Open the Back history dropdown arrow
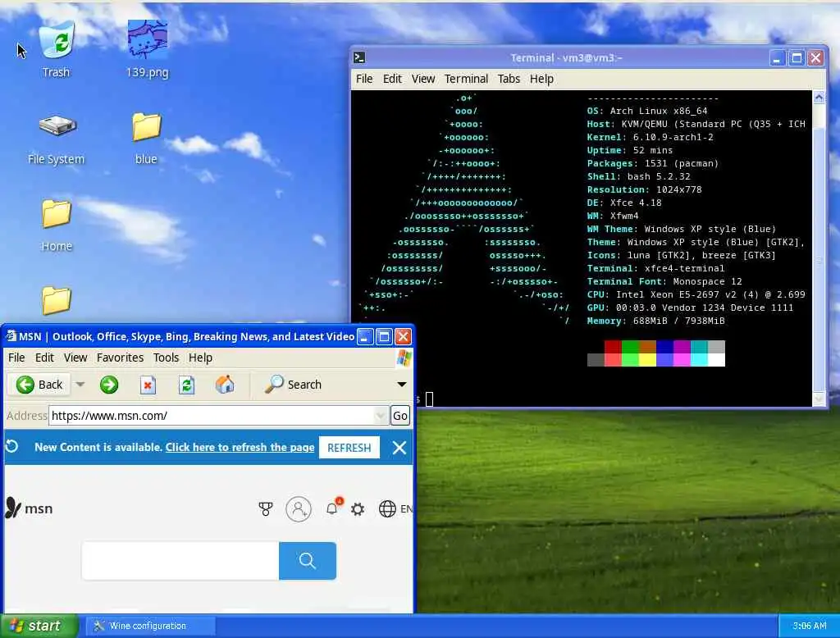Image resolution: width=840 pixels, height=638 pixels. [80, 384]
